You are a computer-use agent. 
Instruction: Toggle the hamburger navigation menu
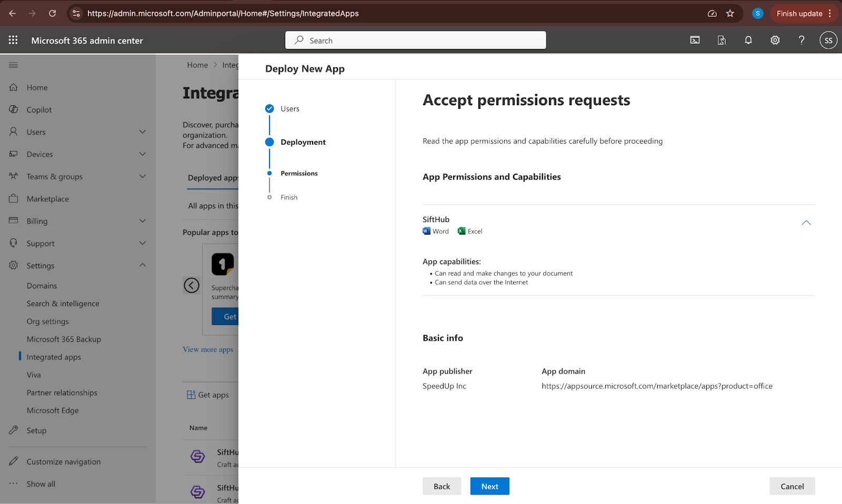[14, 65]
